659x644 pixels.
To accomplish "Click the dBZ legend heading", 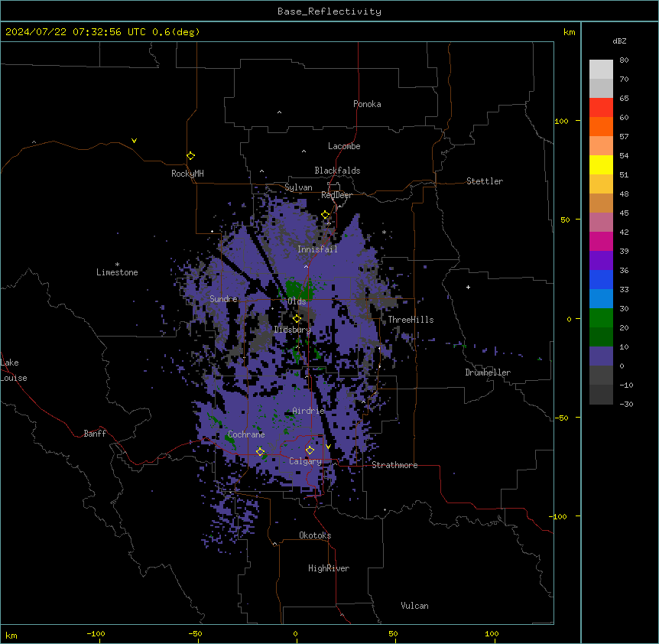I will point(619,41).
